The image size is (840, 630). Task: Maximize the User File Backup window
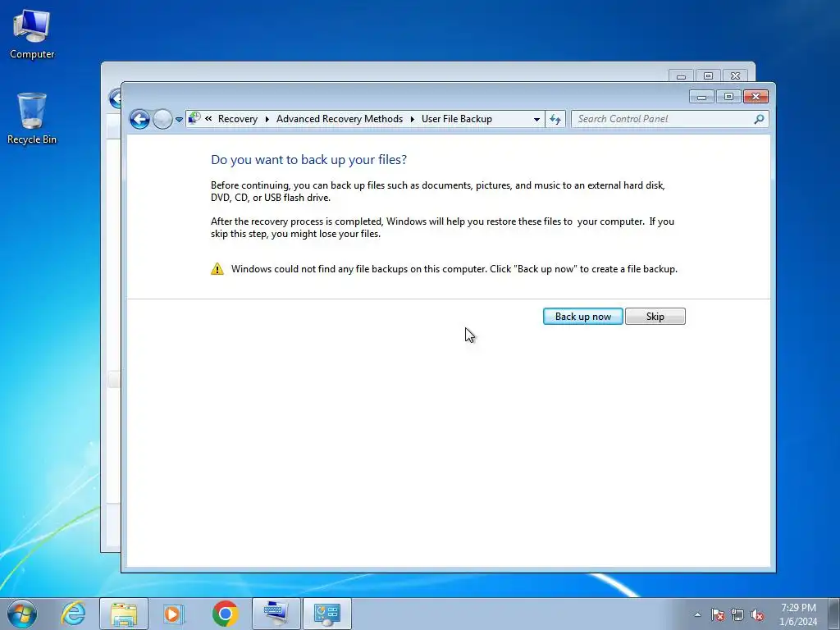click(728, 97)
